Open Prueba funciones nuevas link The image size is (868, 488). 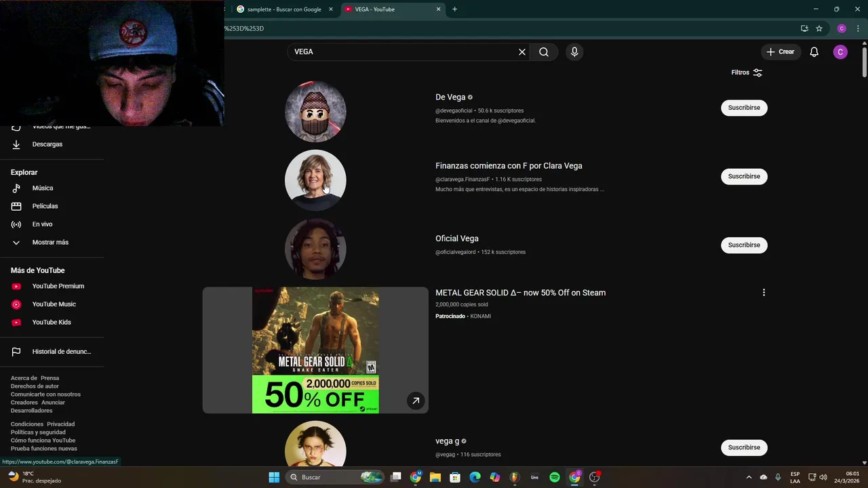click(x=44, y=449)
